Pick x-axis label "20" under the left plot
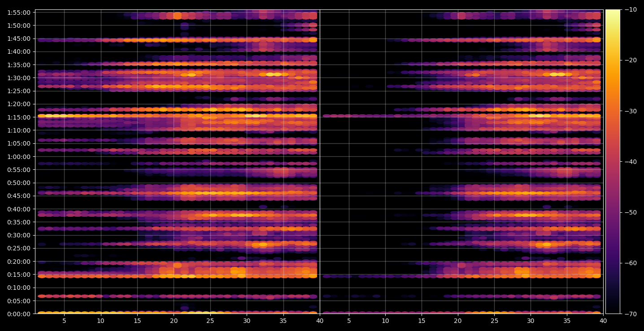The image size is (644, 331). coord(174,321)
